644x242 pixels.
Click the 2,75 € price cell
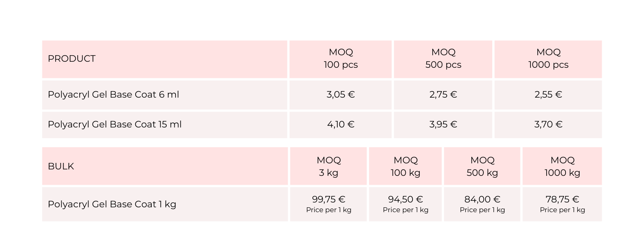(443, 95)
